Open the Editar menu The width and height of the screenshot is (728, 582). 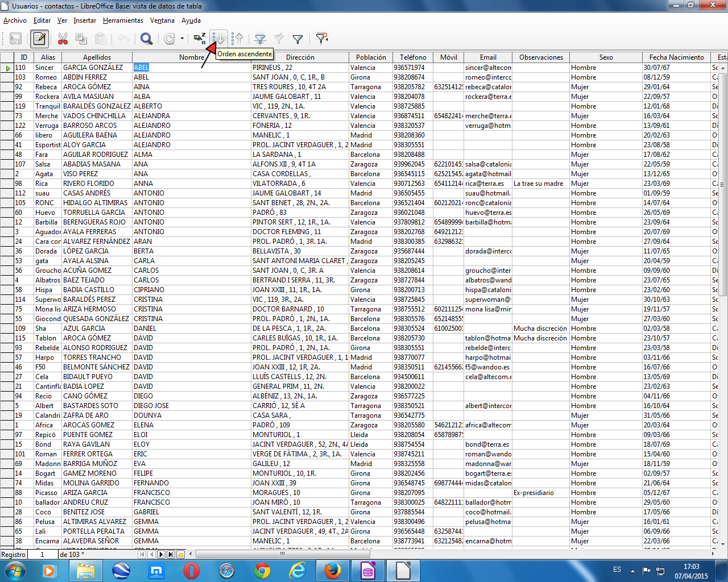point(42,20)
